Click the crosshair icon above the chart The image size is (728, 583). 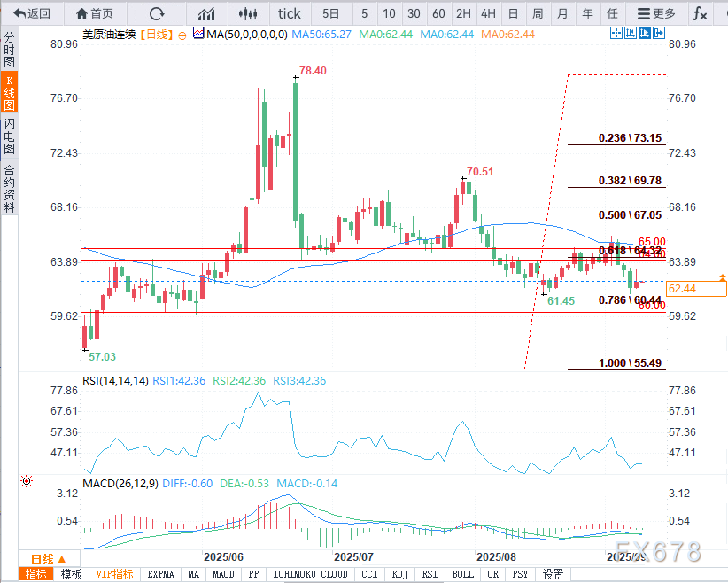click(x=616, y=32)
